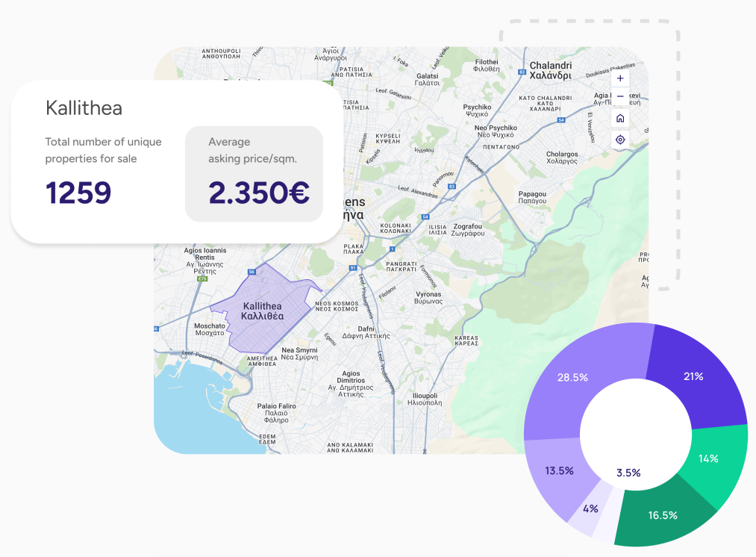Click the Kallithea card title

click(84, 108)
